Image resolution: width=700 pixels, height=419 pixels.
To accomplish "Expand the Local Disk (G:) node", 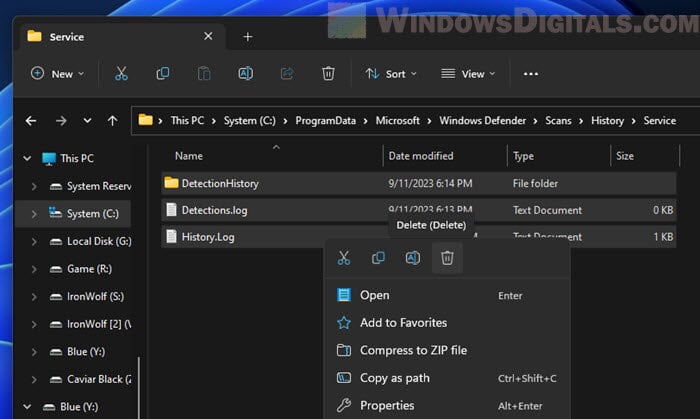I will [x=34, y=241].
